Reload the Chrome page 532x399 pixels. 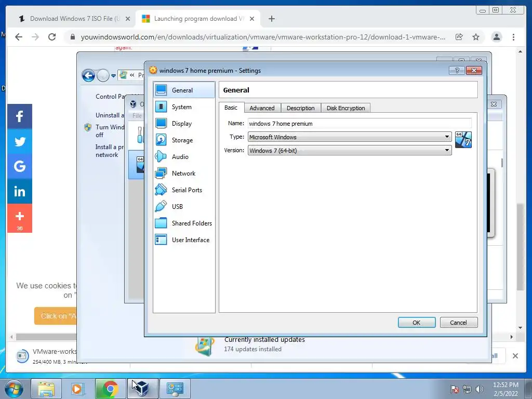[52, 37]
